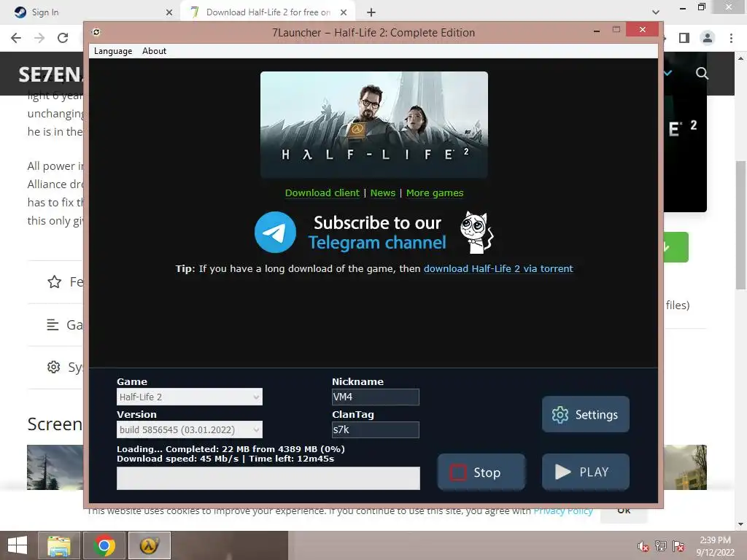This screenshot has height=560, width=747.
Task: Expand the Game dropdown showing Half-Life 2
Action: (190, 397)
